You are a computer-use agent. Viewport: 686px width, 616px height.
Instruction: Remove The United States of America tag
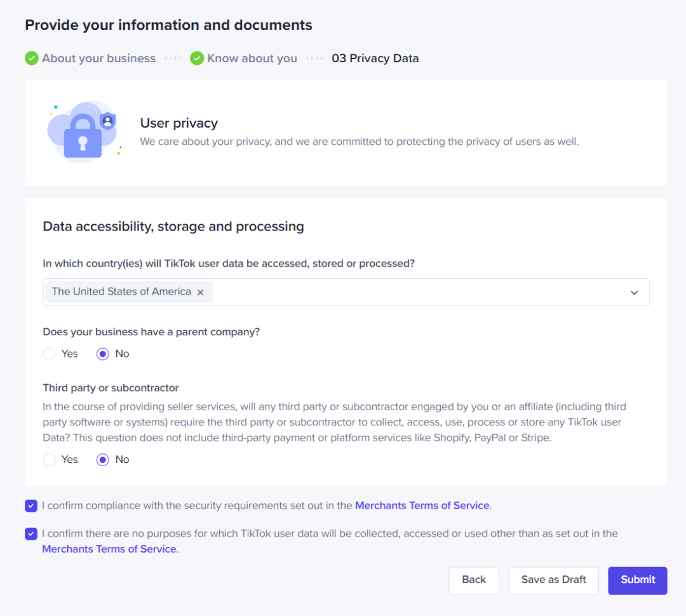(200, 292)
